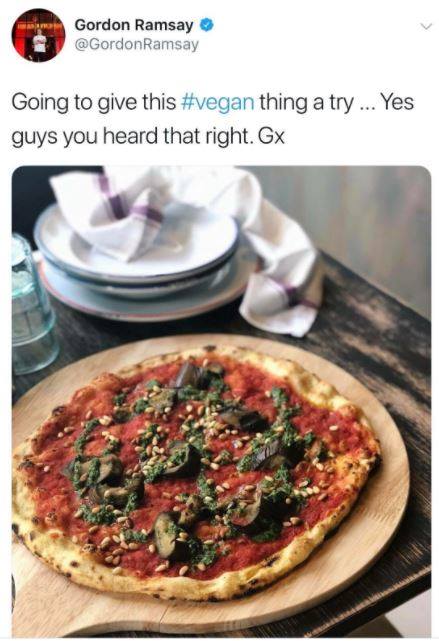
Task: Open the tweet options chevron menu
Action: tap(426, 27)
